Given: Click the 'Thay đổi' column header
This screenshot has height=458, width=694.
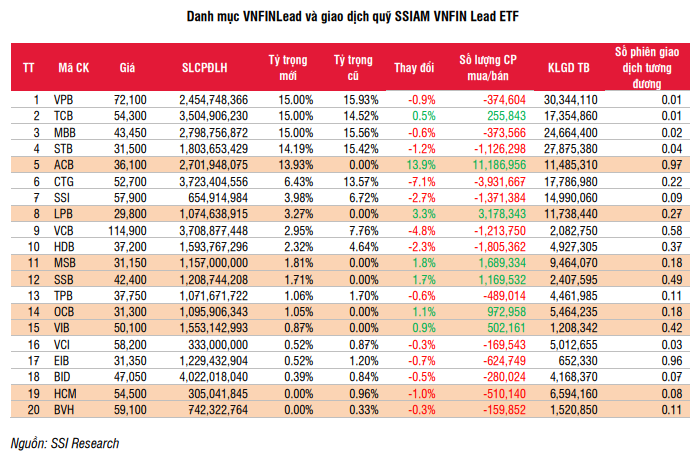Looking at the screenshot, I should point(414,68).
